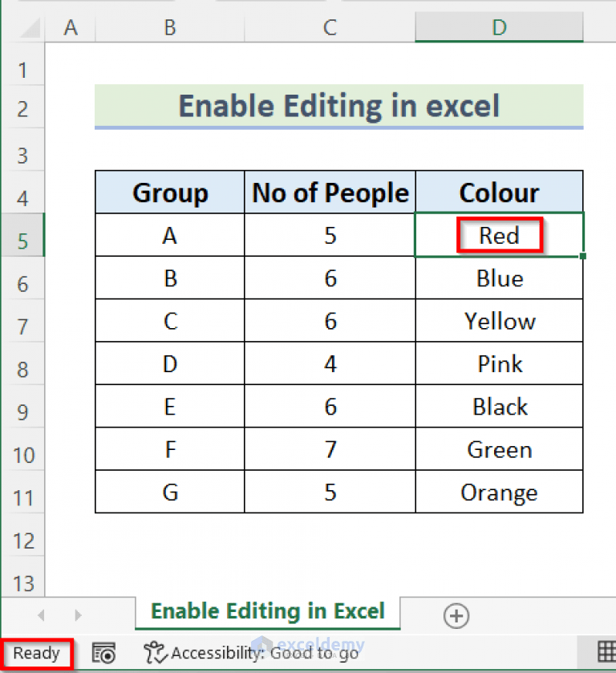The height and width of the screenshot is (673, 616).
Task: Select column D header
Action: [499, 27]
